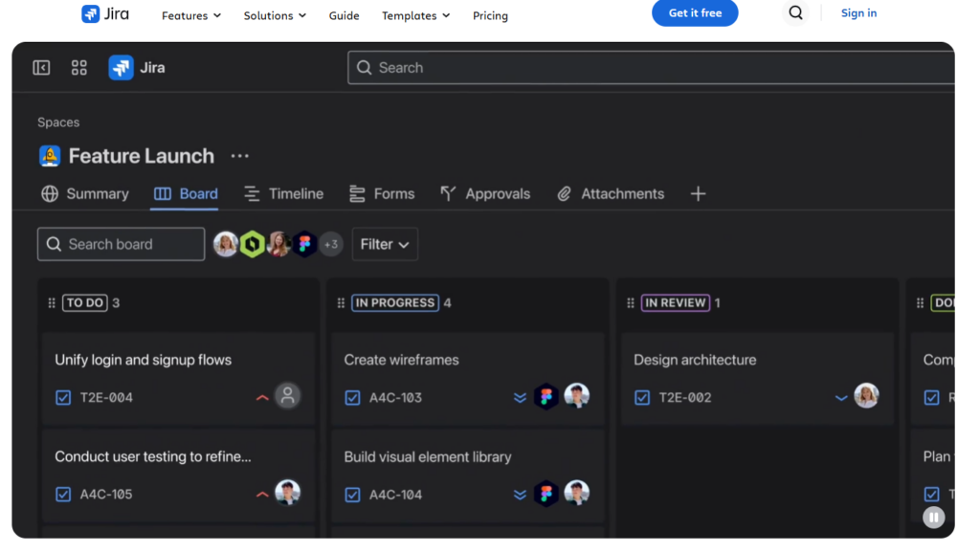Toggle the task checkbox for A4C-104
This screenshot has width=980, height=553.
coord(352,495)
